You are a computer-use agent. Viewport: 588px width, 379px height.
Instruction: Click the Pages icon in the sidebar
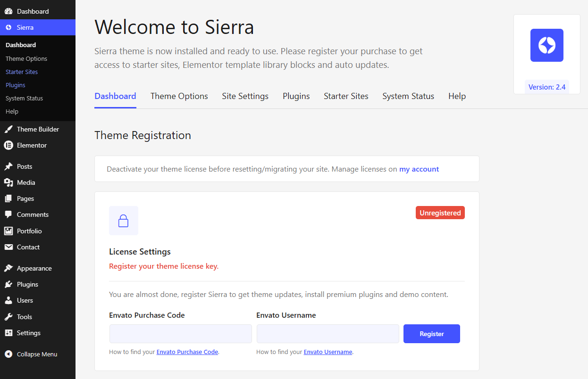pyautogui.click(x=8, y=198)
